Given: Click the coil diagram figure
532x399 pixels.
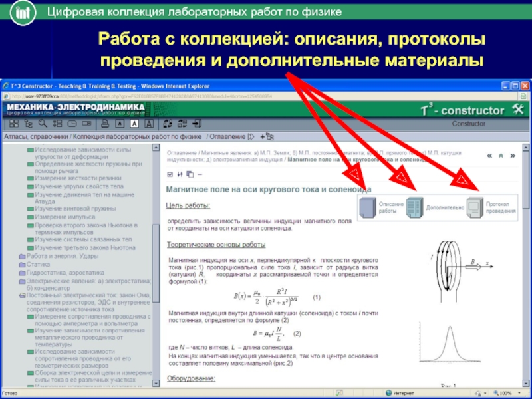Looking at the screenshot, I should pyautogui.click(x=461, y=271).
